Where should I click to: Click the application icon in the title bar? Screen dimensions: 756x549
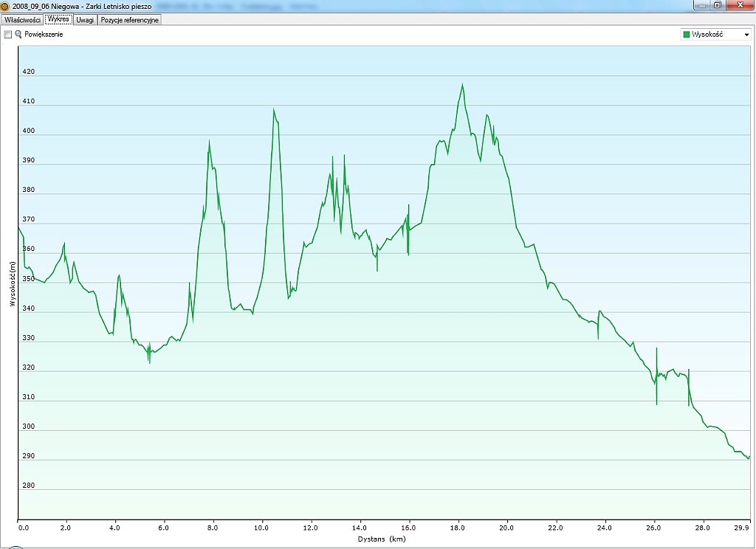click(6, 6)
